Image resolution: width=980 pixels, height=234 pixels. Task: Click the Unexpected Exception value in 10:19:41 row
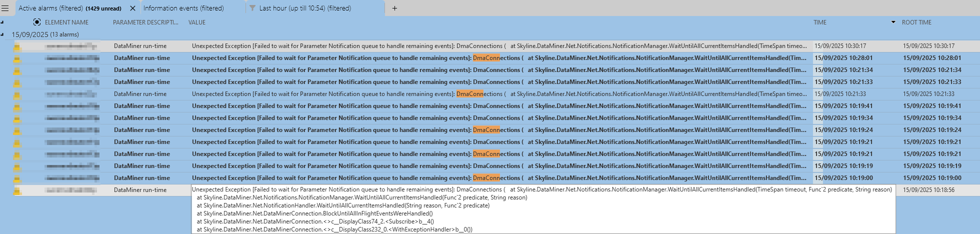[499, 106]
